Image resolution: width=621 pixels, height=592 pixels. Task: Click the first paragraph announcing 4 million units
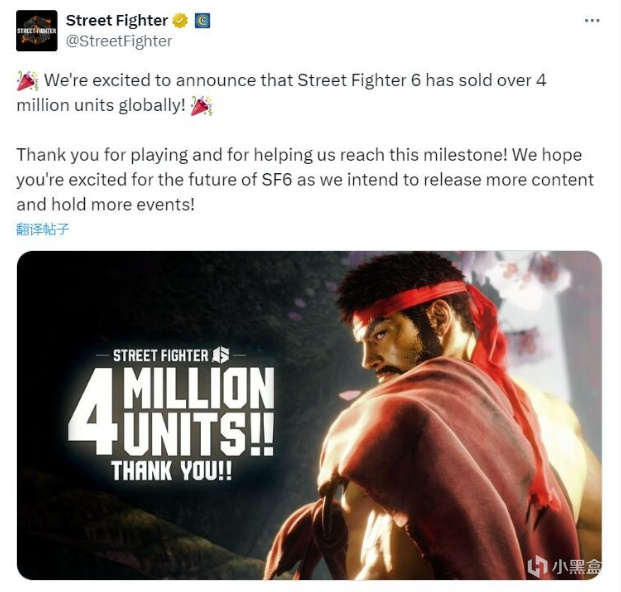(x=281, y=93)
